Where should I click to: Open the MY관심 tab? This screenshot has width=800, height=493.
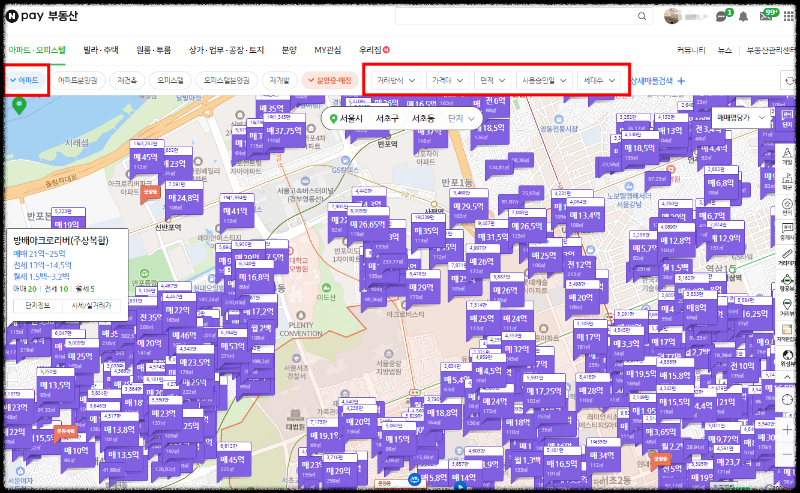click(x=328, y=50)
